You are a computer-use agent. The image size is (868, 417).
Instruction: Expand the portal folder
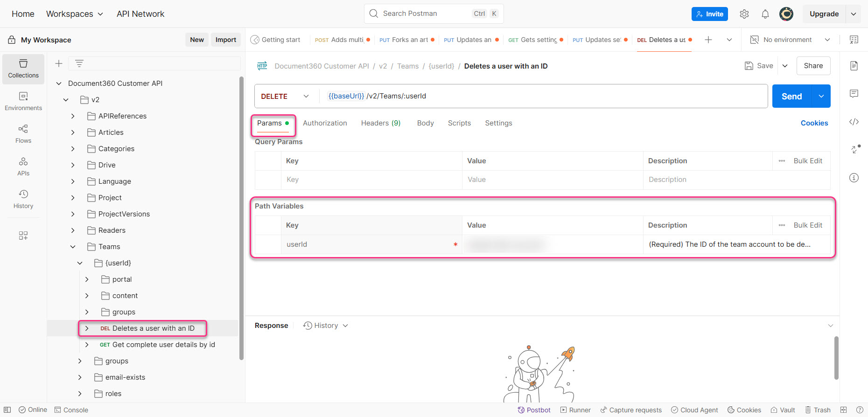[x=87, y=279]
